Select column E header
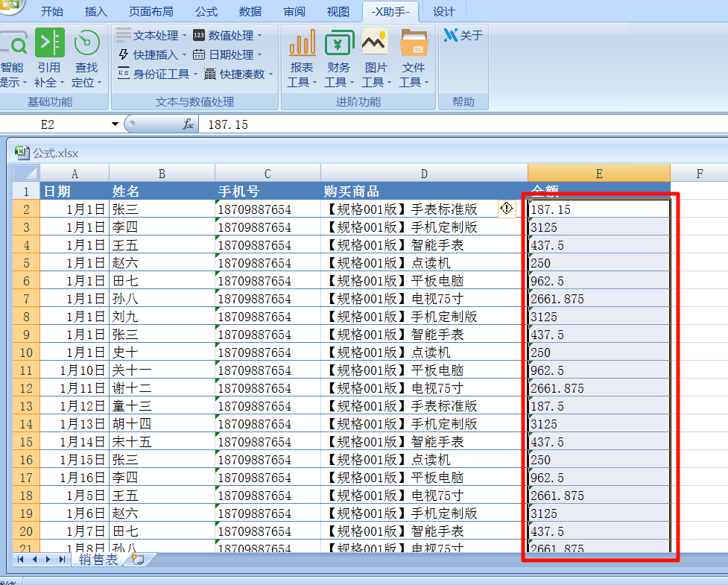728x585 pixels. (599, 173)
